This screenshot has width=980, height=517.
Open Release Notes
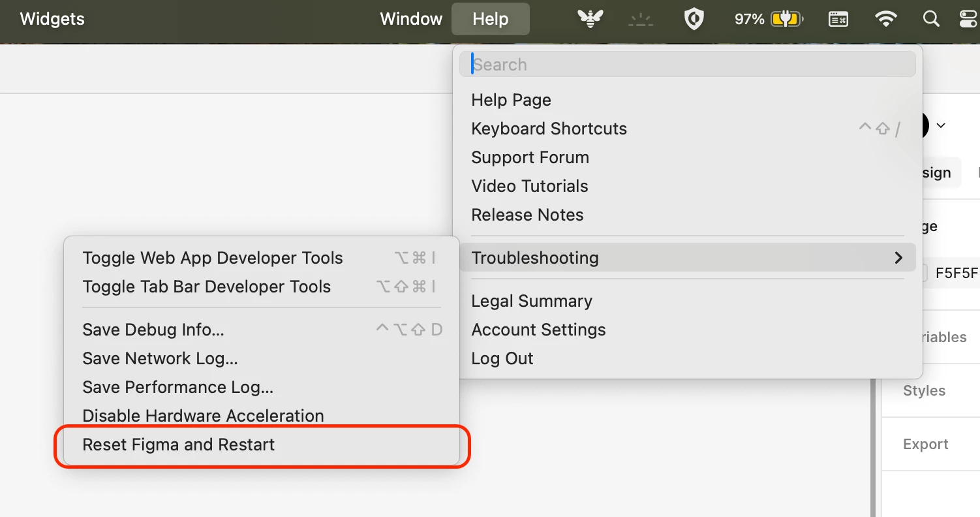click(x=688, y=215)
